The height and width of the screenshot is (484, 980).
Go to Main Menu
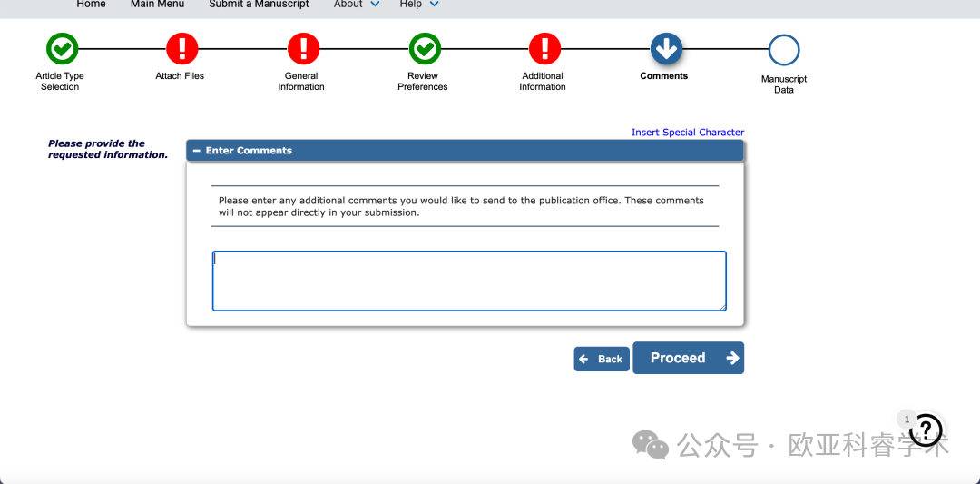(x=158, y=5)
